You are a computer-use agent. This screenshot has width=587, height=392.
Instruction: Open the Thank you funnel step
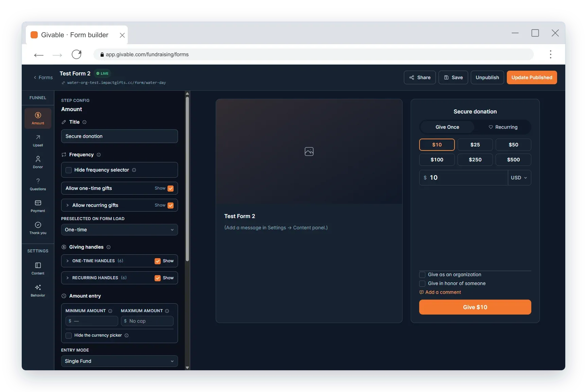click(38, 228)
